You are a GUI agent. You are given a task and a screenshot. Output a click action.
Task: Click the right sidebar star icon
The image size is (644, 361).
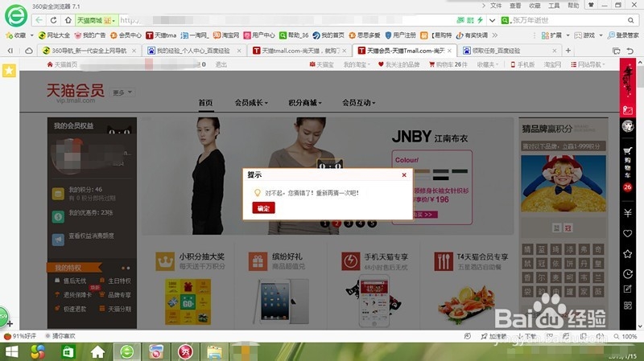click(628, 254)
